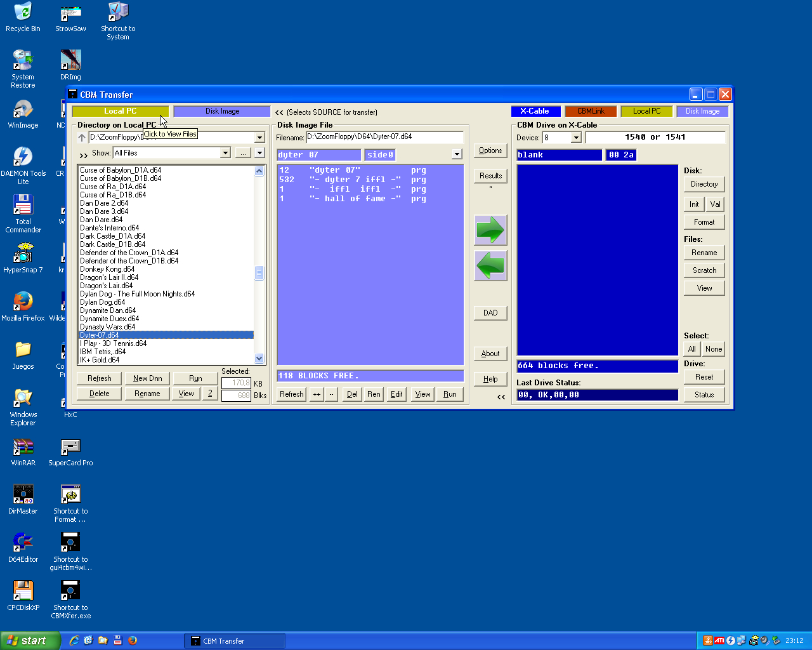The width and height of the screenshot is (812, 650).
Task: Open DAEMON Tools Lite icon
Action: (23, 166)
